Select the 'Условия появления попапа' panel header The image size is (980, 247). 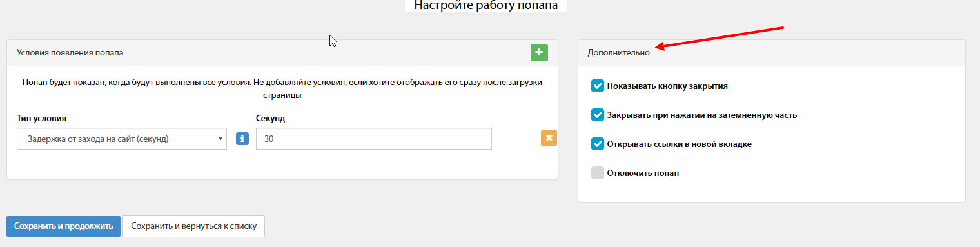(x=282, y=53)
